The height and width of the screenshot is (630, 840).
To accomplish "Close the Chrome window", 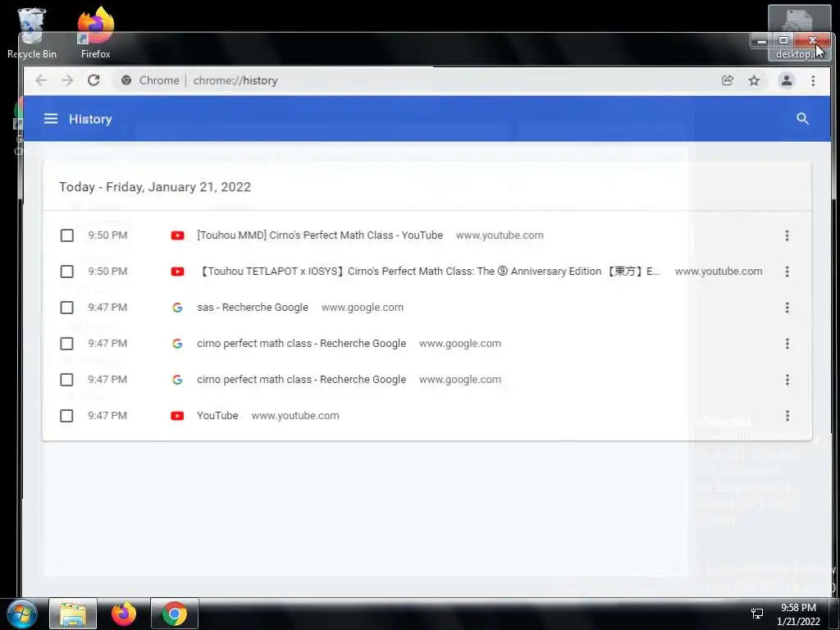I will pos(812,41).
